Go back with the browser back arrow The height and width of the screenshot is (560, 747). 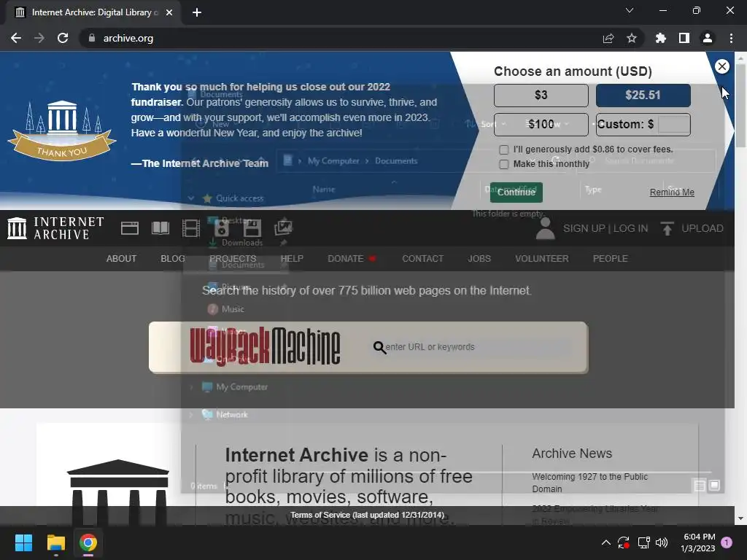[x=16, y=38]
